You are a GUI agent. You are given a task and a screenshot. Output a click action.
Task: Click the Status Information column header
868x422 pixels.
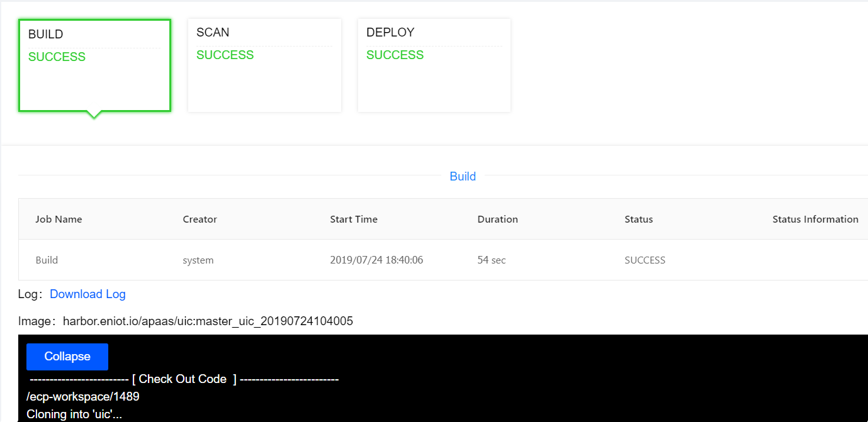tap(815, 219)
